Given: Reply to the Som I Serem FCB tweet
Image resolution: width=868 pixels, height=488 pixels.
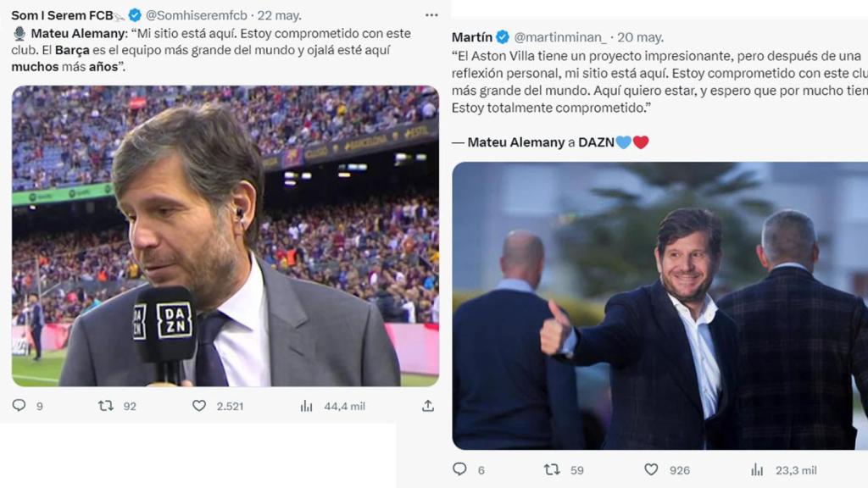Looking at the screenshot, I should pyautogui.click(x=18, y=406).
